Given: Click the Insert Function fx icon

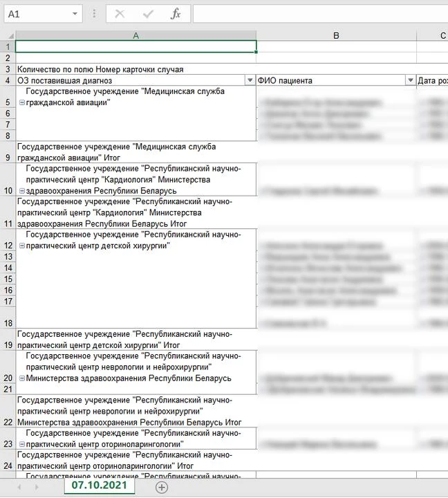Looking at the screenshot, I should 176,14.
